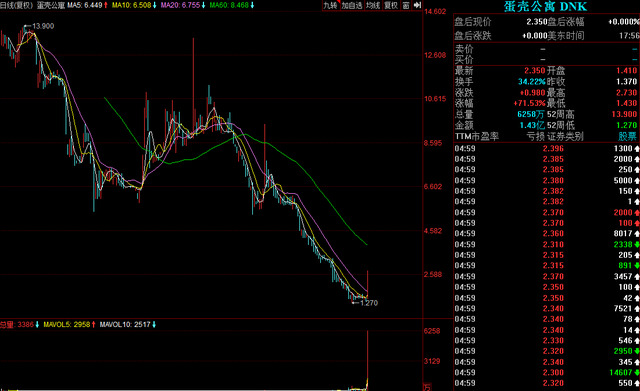640x391 pixels.
Task: Toggle the 均线 moving average display
Action: [373, 5]
